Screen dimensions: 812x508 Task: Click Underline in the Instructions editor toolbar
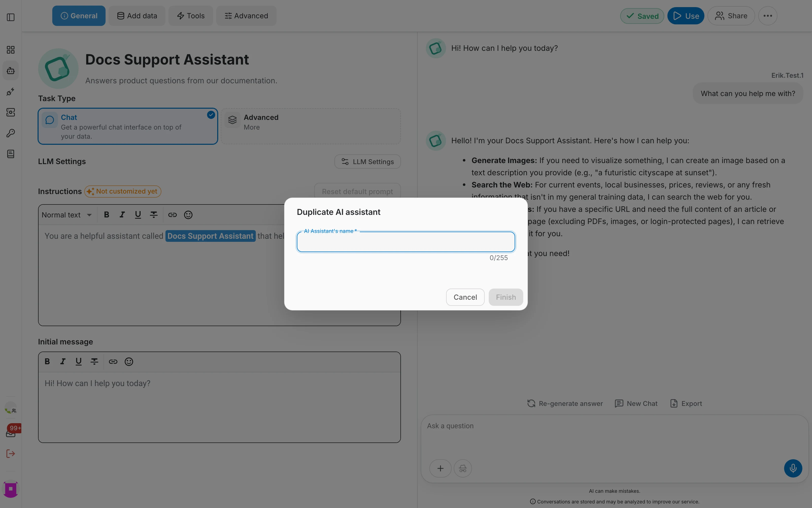pos(138,215)
